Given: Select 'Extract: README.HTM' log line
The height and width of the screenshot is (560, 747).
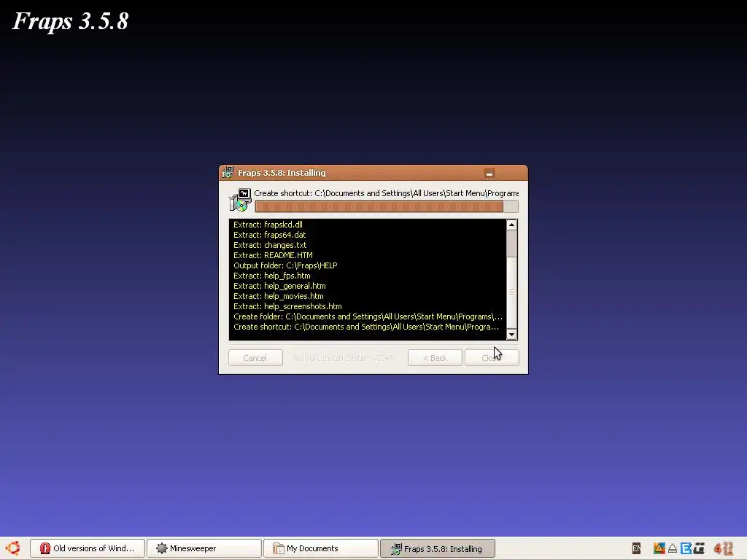Looking at the screenshot, I should 273,255.
